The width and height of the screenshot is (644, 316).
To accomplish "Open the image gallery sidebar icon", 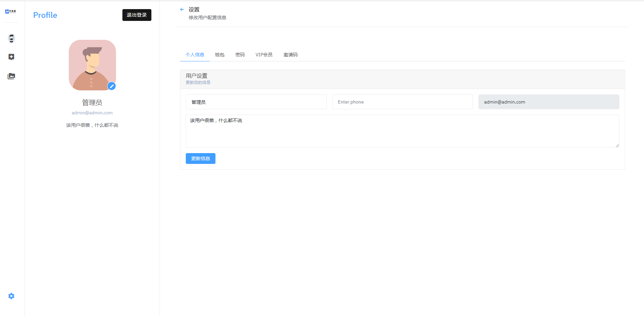I will (11, 76).
